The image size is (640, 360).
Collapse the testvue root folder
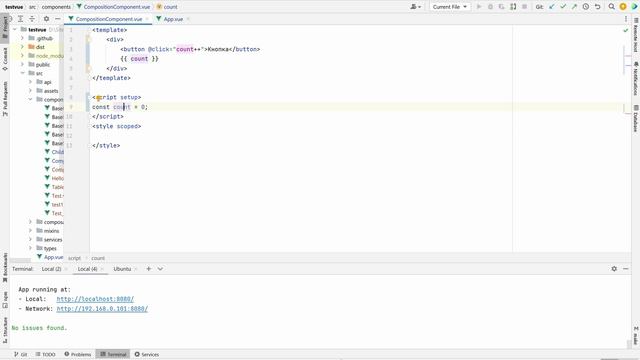pyautogui.click(x=15, y=29)
